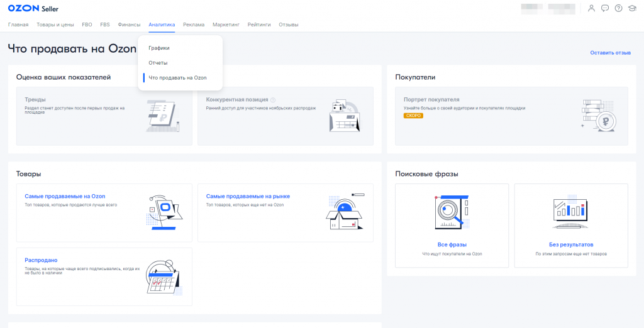This screenshot has height=328, width=644.
Task: Click the Покупатели section heading
Action: [x=415, y=77]
